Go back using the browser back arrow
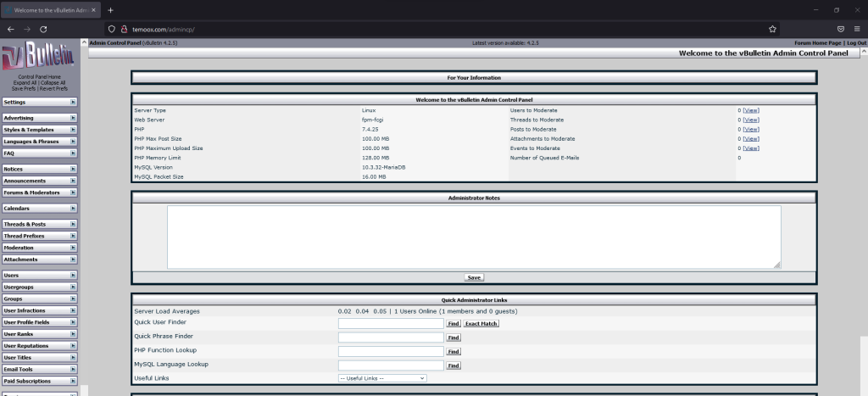868x396 pixels. pos(11,28)
